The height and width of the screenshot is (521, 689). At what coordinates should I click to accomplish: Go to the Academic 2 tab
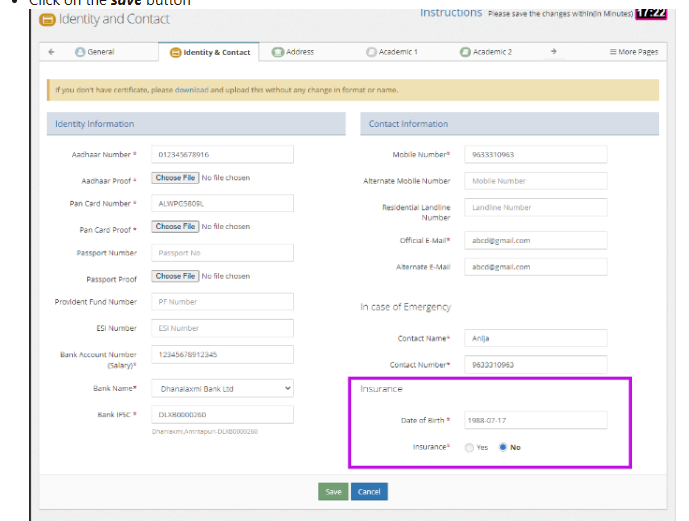tap(486, 52)
